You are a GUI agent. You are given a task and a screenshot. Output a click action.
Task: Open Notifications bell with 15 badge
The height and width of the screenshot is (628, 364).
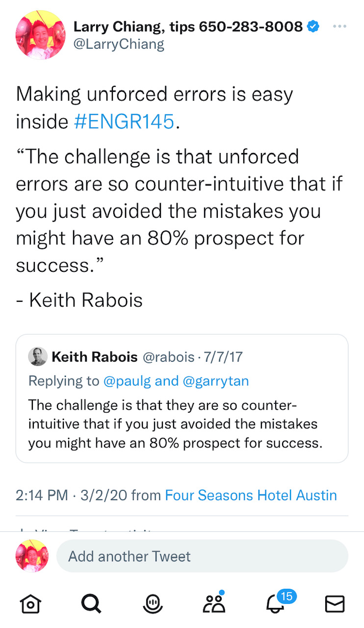coord(276,603)
